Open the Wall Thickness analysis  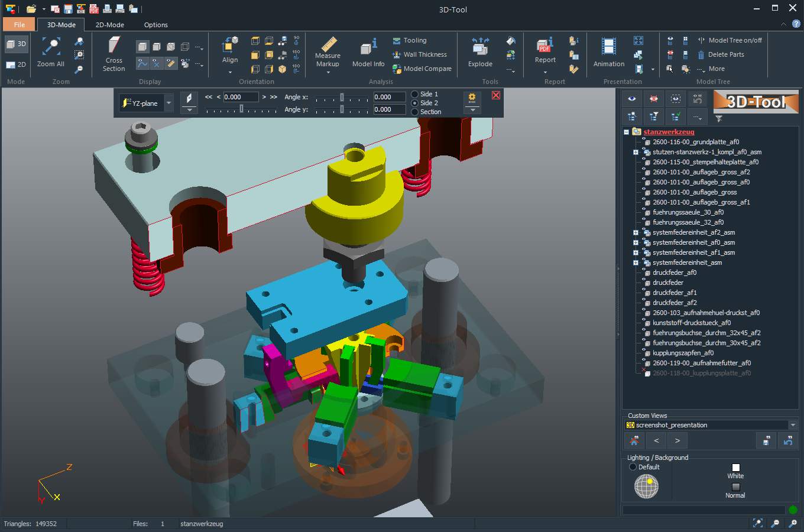421,54
